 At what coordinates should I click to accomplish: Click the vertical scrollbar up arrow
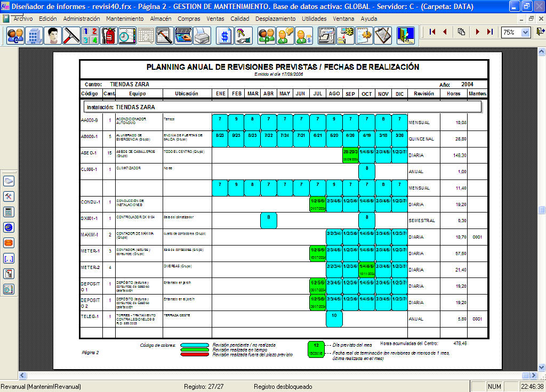click(542, 52)
